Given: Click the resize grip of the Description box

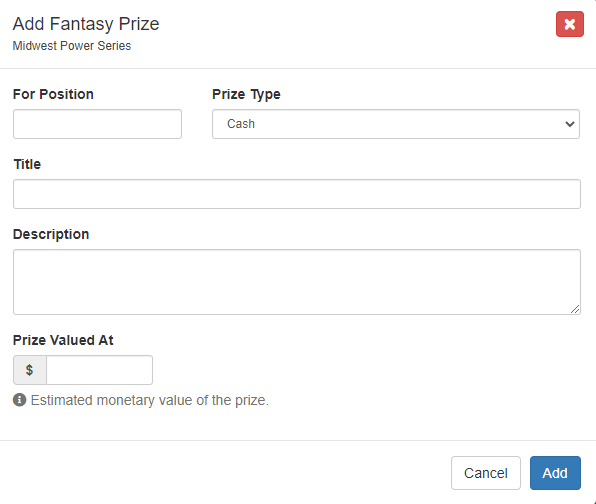Looking at the screenshot, I should coord(575,309).
